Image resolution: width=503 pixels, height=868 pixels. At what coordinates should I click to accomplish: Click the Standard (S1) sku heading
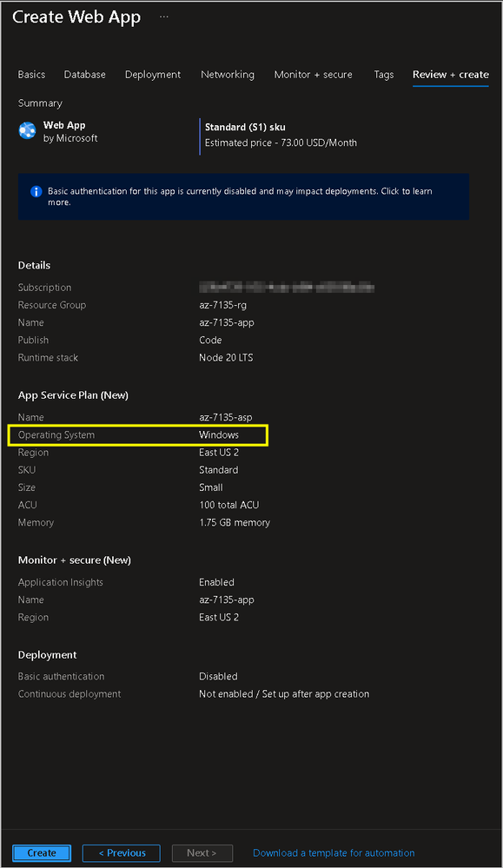click(245, 128)
